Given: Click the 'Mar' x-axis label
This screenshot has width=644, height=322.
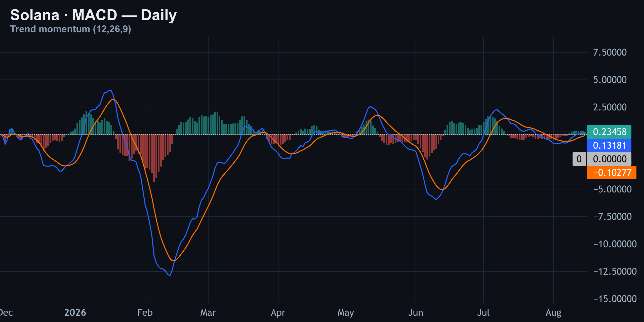Looking at the screenshot, I should click(208, 312).
